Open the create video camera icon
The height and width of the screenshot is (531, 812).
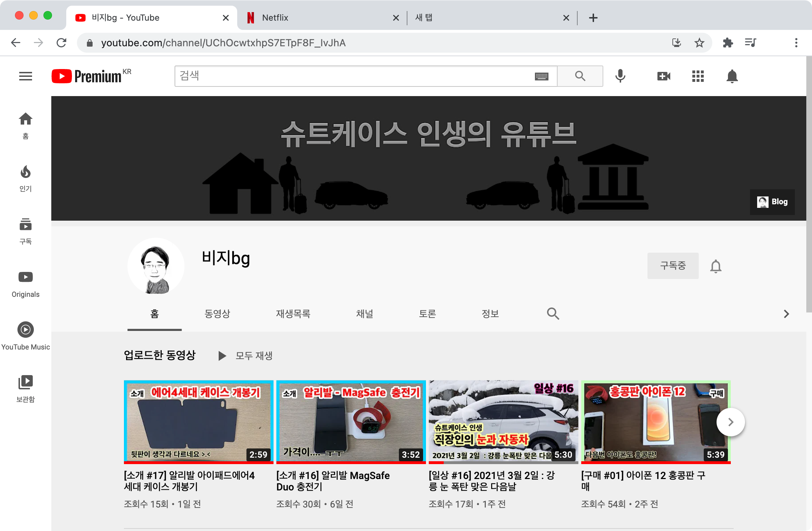point(663,76)
